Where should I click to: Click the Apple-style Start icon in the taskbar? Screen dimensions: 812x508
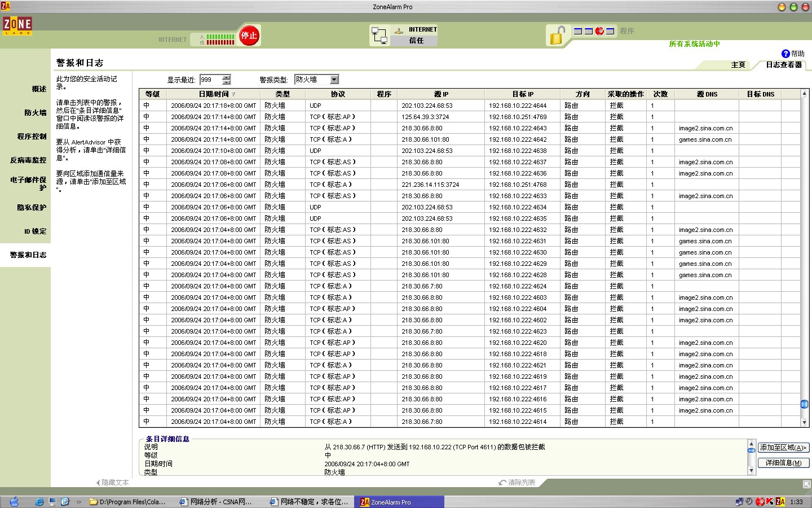[14, 502]
